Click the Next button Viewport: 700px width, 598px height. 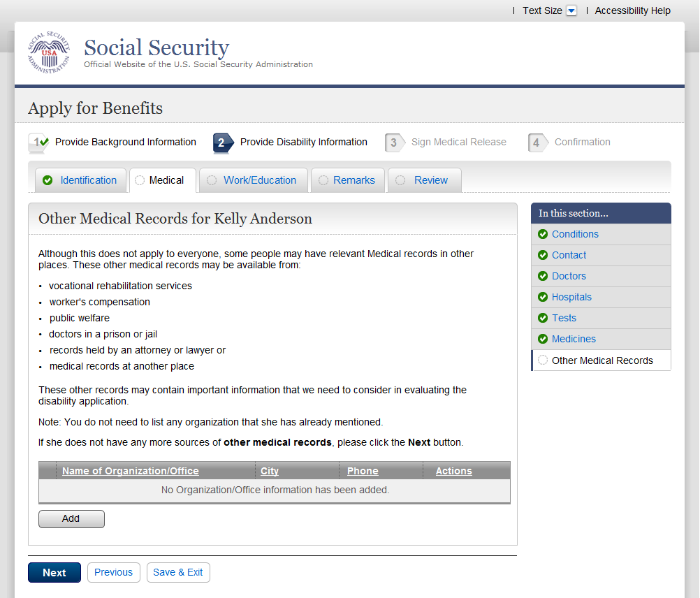(54, 573)
